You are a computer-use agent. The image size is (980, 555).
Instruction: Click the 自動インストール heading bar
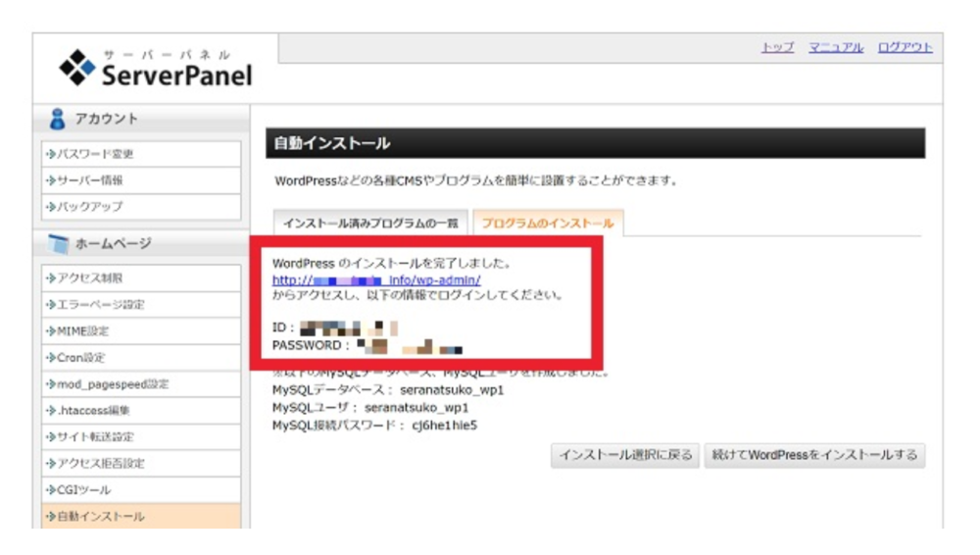[595, 143]
